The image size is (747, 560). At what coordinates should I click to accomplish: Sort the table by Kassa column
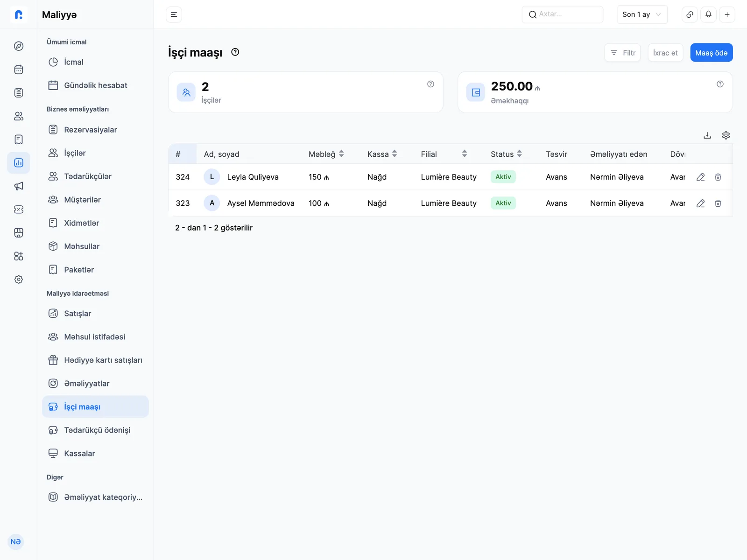[395, 154]
